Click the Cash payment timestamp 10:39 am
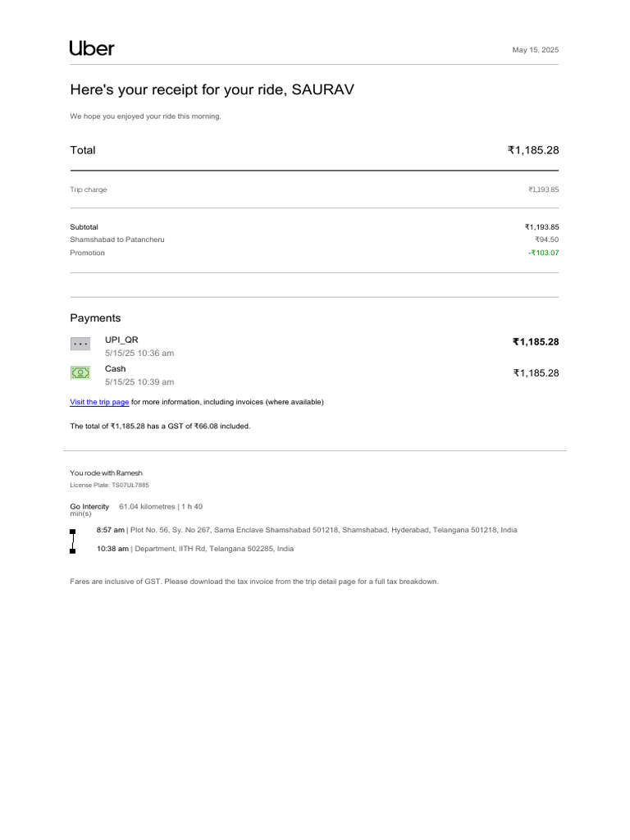Screen dimensions: 630x840 click(139, 382)
